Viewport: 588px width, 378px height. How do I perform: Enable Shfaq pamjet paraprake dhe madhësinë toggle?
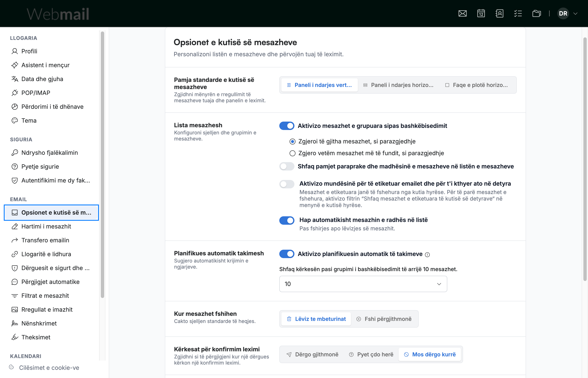[x=287, y=166]
